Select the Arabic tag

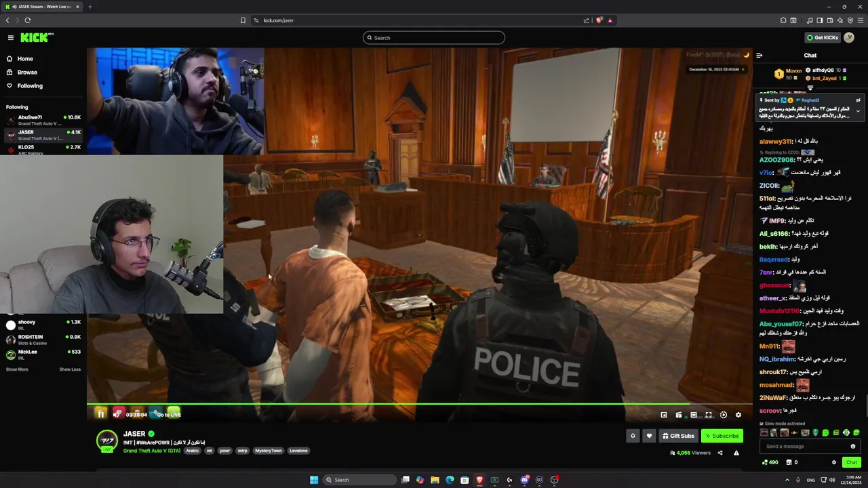pyautogui.click(x=193, y=451)
